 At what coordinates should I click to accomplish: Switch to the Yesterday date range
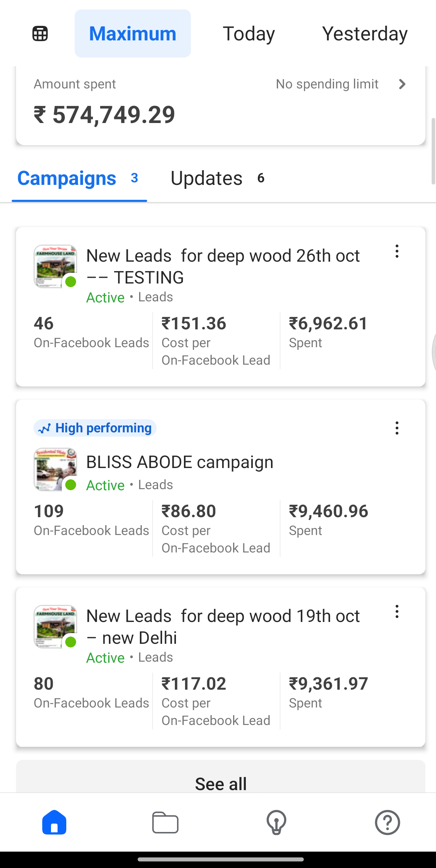[365, 34]
